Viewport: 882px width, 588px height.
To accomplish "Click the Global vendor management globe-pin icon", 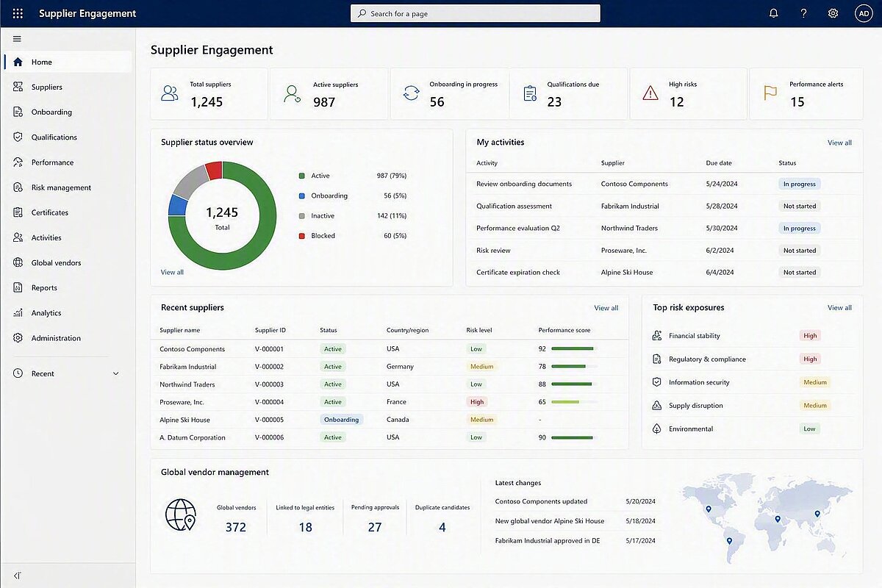I will pos(181,514).
